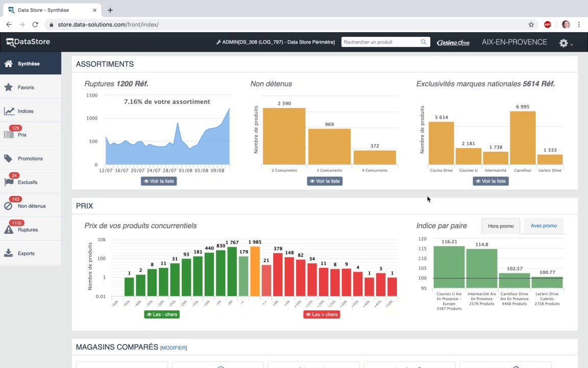
Task: Open Exports download icon in sidebar
Action: (9, 253)
